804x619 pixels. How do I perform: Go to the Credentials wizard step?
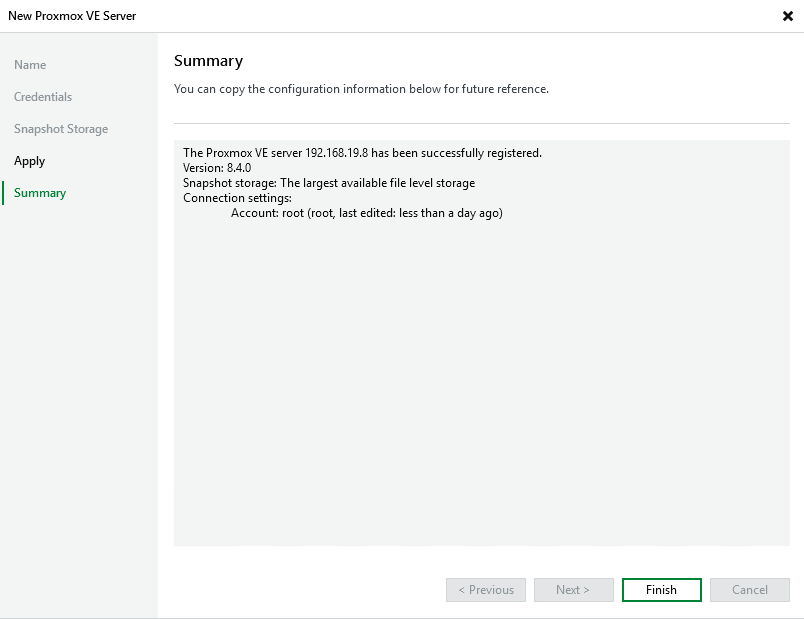[x=43, y=97]
